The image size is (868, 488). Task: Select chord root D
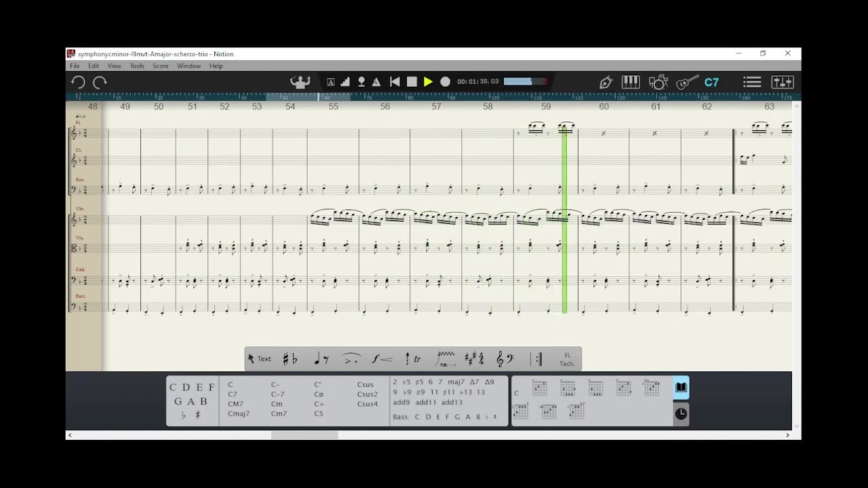186,387
